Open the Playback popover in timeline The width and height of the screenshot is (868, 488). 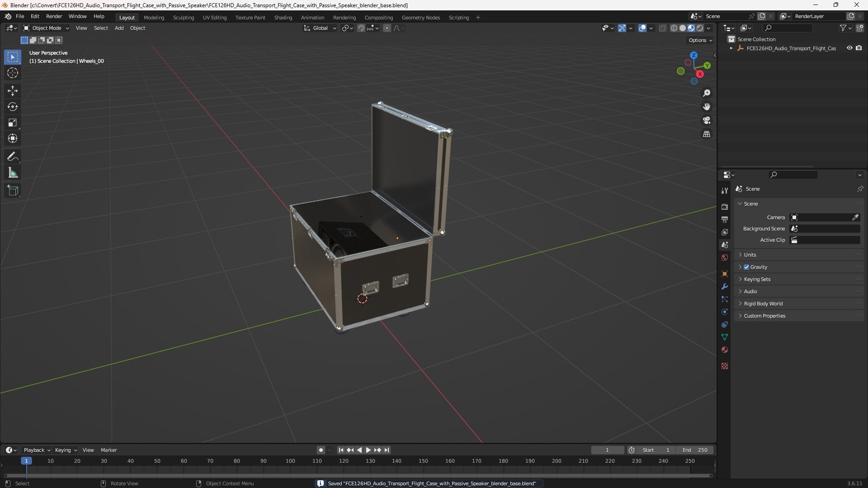(x=37, y=450)
